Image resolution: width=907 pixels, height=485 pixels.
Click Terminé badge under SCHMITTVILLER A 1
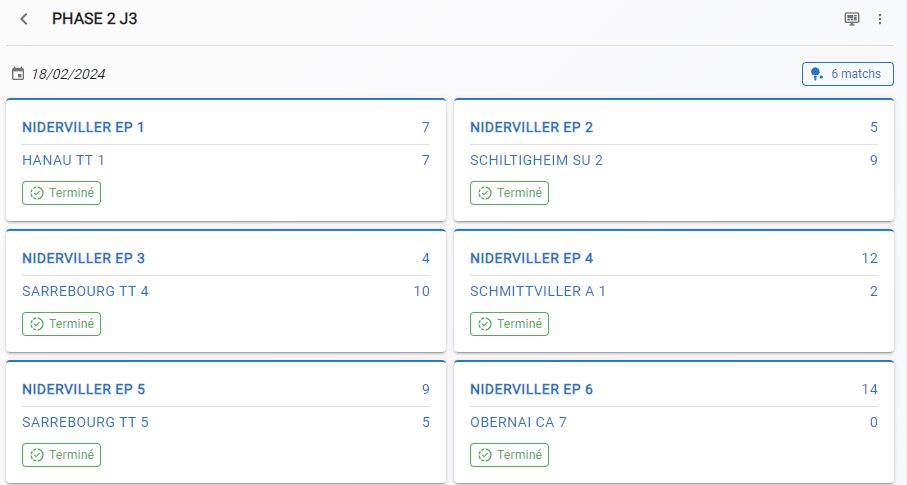pyautogui.click(x=509, y=324)
